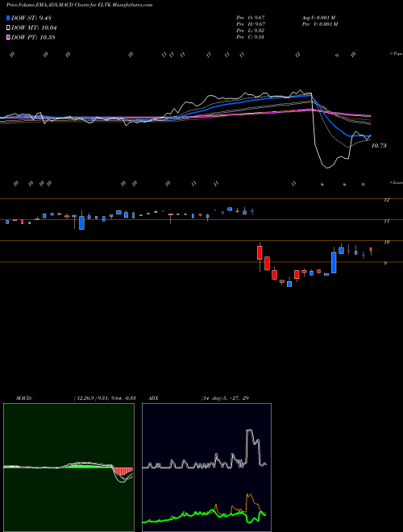Click the 10 price axis label
Viewport: 403px width, 532px height.
coord(386,243)
